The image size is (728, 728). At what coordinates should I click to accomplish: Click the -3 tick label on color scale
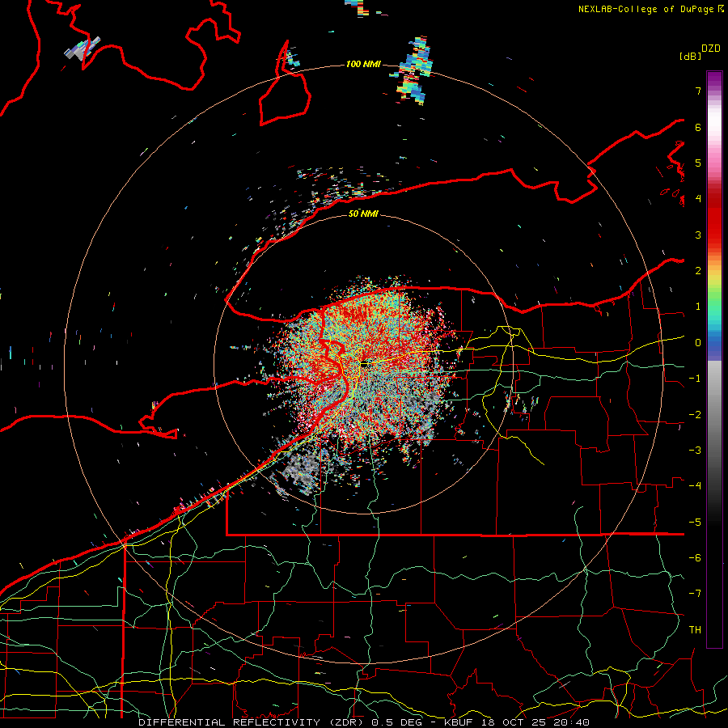tap(695, 451)
